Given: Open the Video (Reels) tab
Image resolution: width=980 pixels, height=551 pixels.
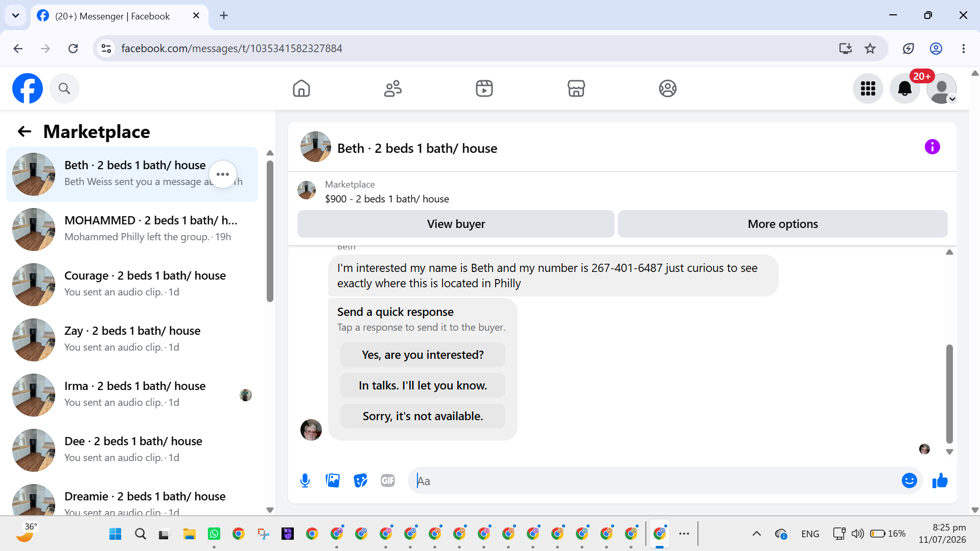Looking at the screenshot, I should 484,88.
